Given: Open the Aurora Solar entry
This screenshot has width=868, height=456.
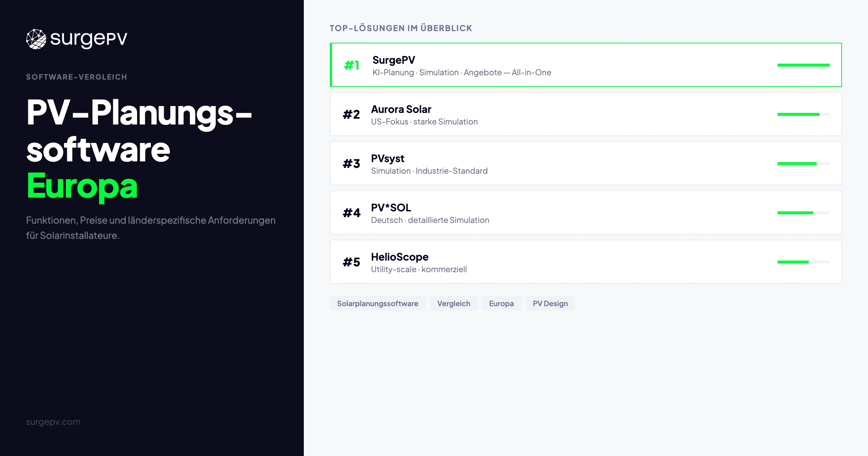Looking at the screenshot, I should pyautogui.click(x=401, y=109).
